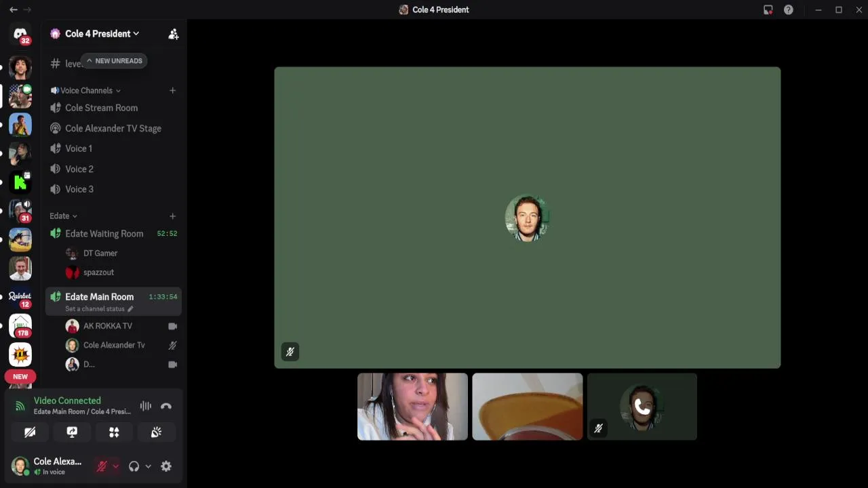Open the server icon with 178 badge
This screenshot has height=488, width=868.
[20, 326]
